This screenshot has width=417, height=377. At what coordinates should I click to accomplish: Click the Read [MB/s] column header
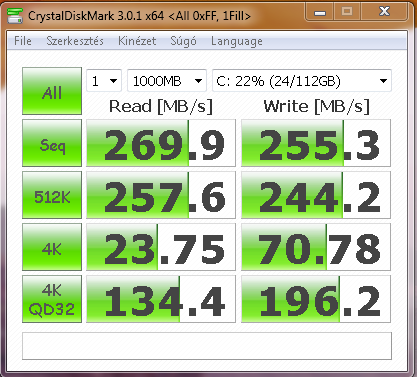click(161, 107)
